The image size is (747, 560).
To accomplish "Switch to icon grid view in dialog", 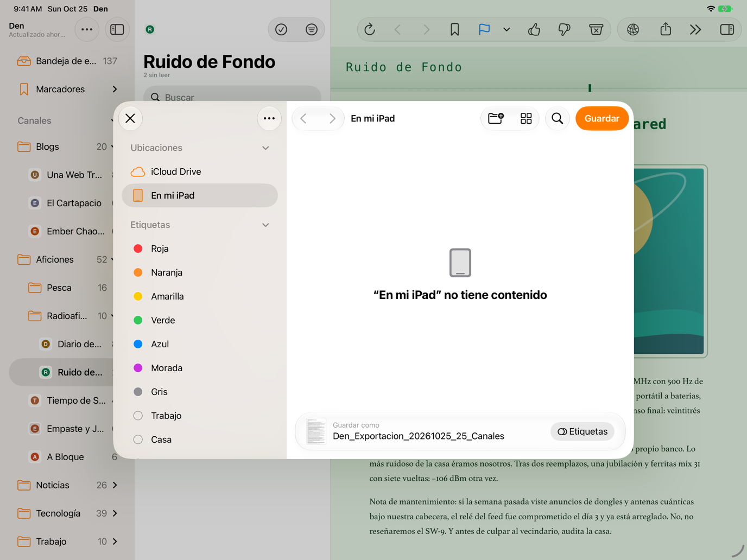I will [x=526, y=118].
